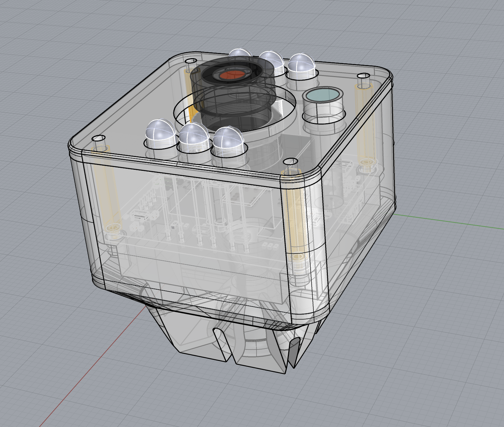Viewport: 504px width, 427px height.
Task: Select the red X-axis grid line
Action: (92, 366)
